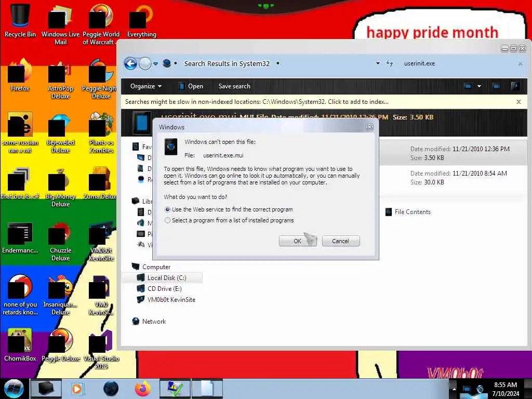Select a program from installed programs option
This screenshot has width=532, height=399.
pos(167,220)
